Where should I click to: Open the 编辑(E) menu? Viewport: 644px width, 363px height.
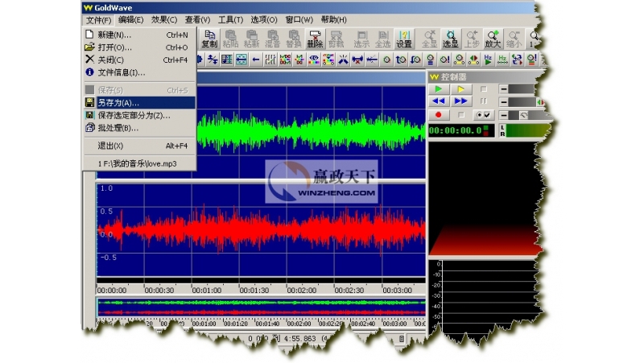[x=131, y=19]
